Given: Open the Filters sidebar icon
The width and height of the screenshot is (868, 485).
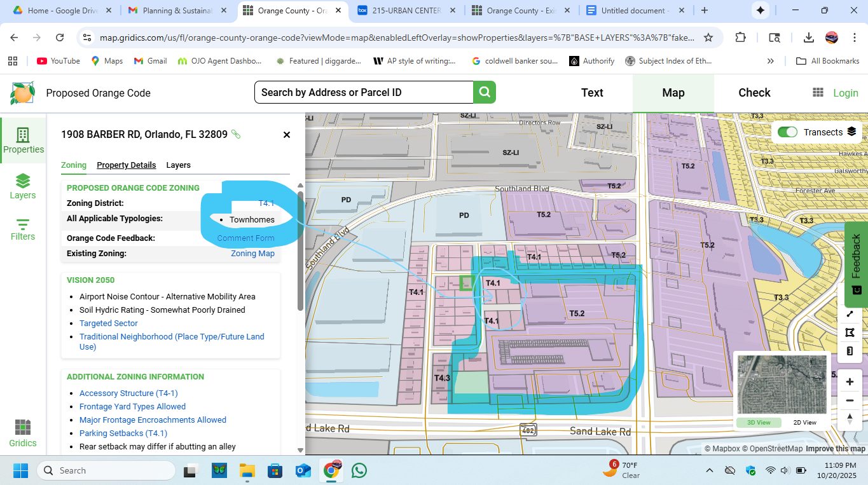Looking at the screenshot, I should coord(23,229).
